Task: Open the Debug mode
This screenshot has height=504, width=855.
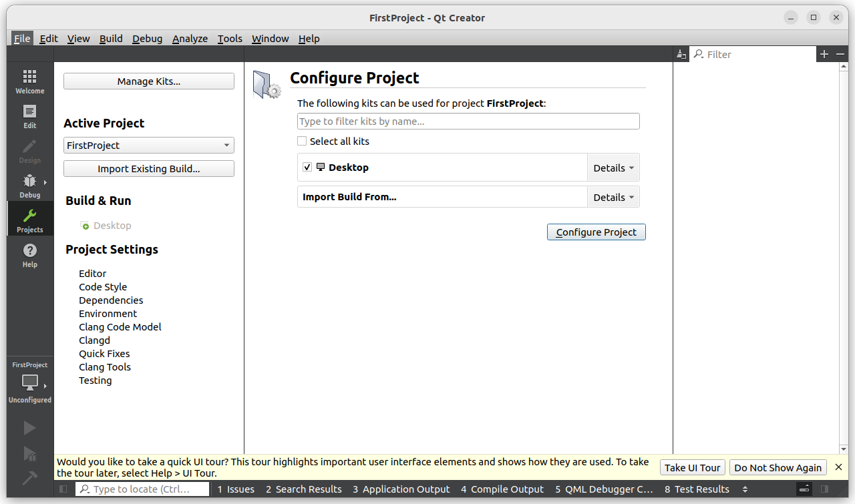Action: point(30,186)
